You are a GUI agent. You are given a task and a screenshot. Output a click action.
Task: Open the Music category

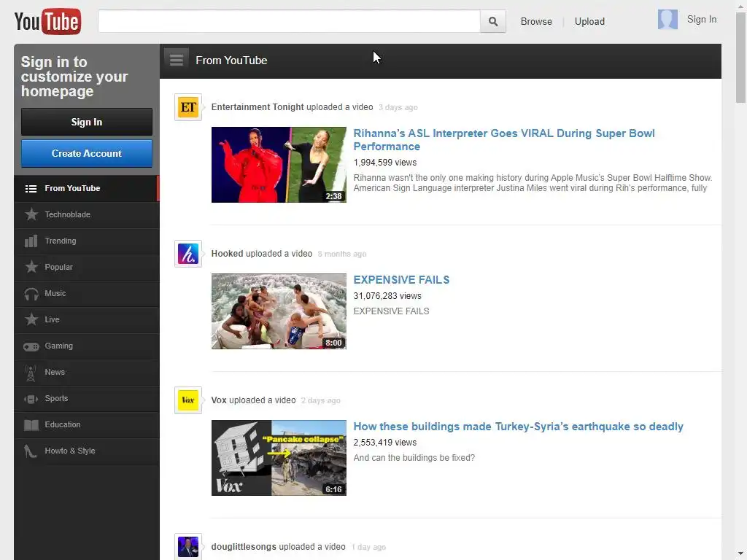click(x=87, y=293)
